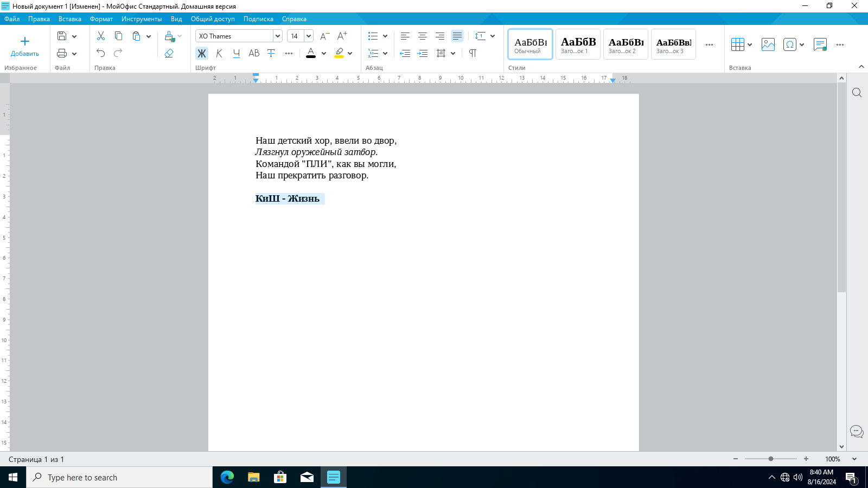868x488 pixels.
Task: Open the Формат menu
Action: (101, 19)
